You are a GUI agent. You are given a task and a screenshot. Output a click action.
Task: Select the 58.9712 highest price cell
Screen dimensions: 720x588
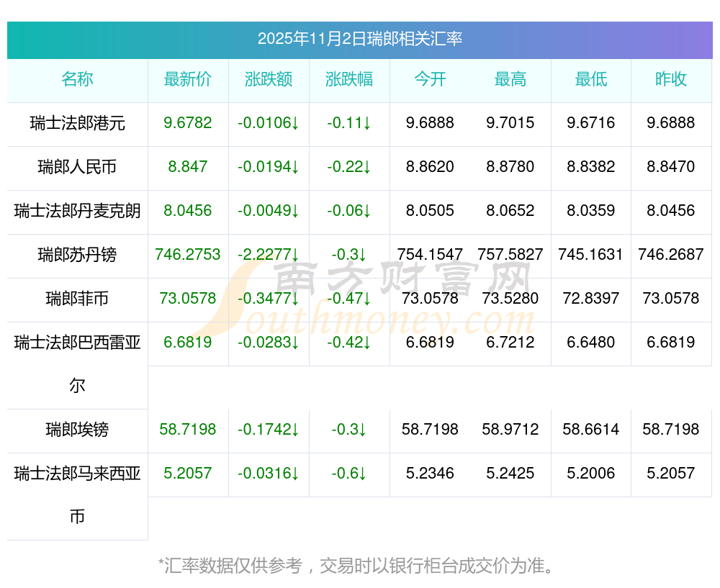(x=510, y=429)
